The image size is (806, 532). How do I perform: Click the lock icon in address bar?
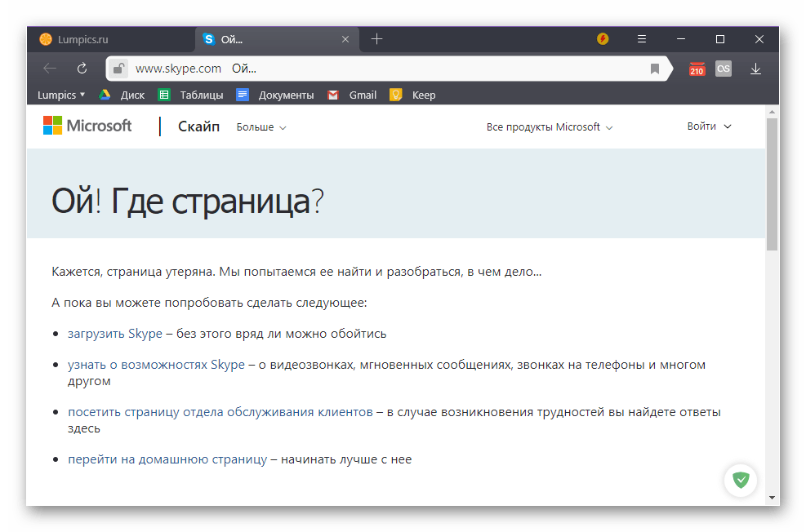click(x=118, y=69)
